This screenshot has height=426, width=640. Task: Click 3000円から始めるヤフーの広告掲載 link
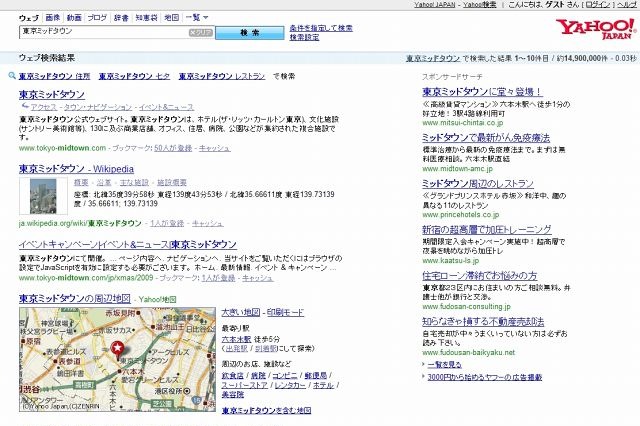[485, 377]
